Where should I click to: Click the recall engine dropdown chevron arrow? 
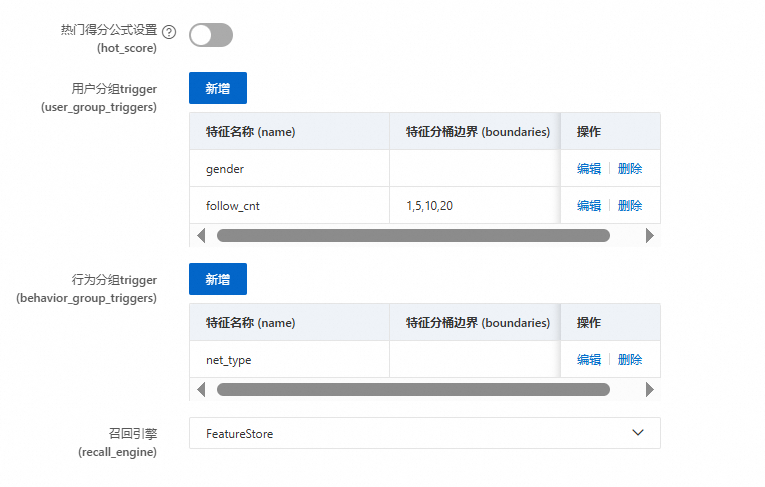[x=639, y=433]
